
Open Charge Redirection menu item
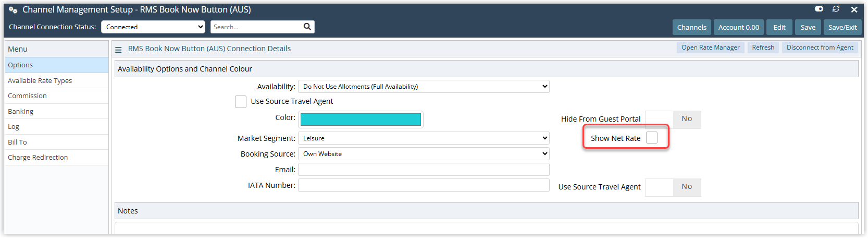click(x=57, y=158)
